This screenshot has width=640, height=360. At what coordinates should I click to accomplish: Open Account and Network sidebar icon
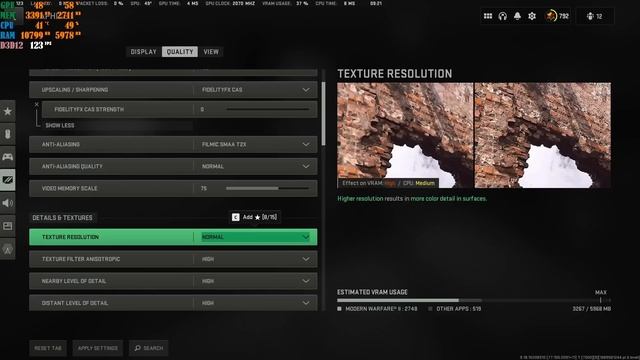pyautogui.click(x=8, y=249)
